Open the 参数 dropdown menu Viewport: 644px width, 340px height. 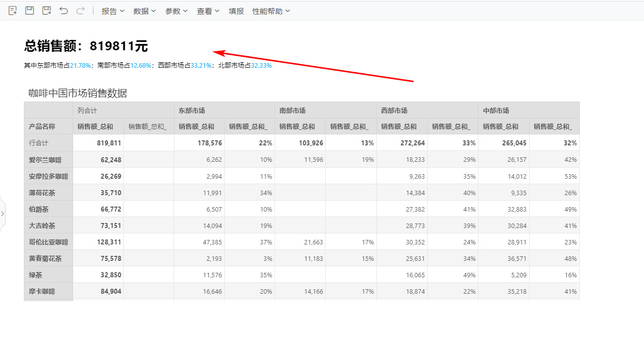(177, 11)
